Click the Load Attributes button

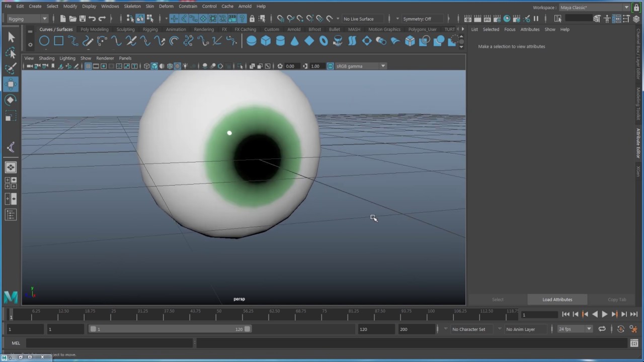tap(557, 299)
